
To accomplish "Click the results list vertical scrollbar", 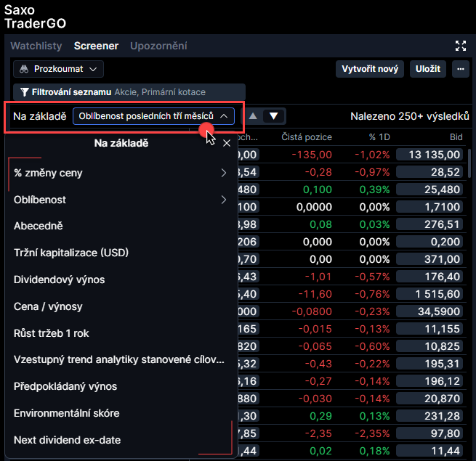I will click(469, 167).
